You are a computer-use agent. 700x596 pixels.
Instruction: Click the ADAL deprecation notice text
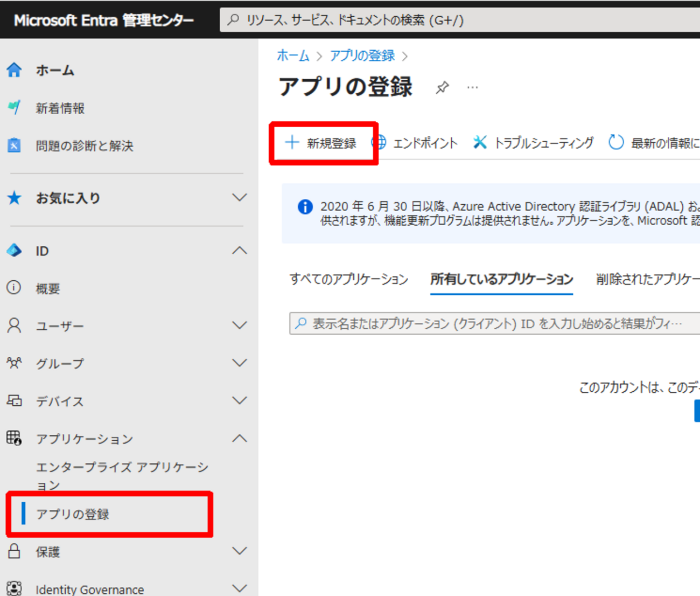[510, 213]
